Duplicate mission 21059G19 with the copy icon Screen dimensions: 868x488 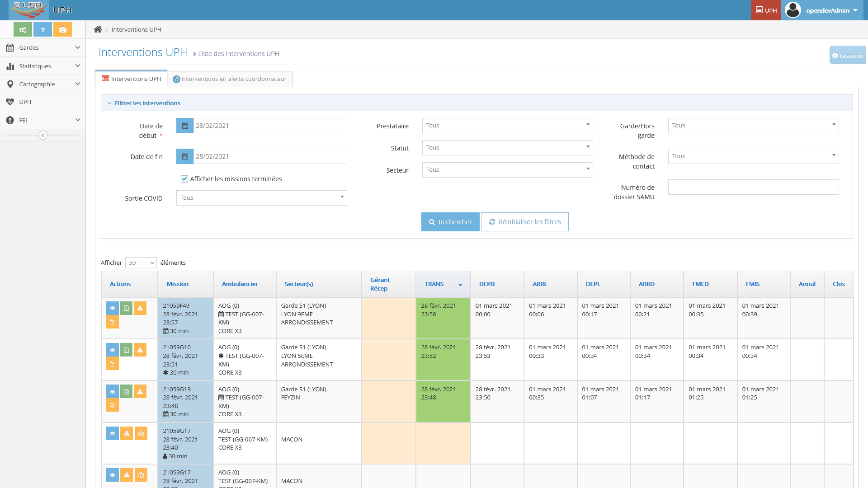tap(113, 405)
